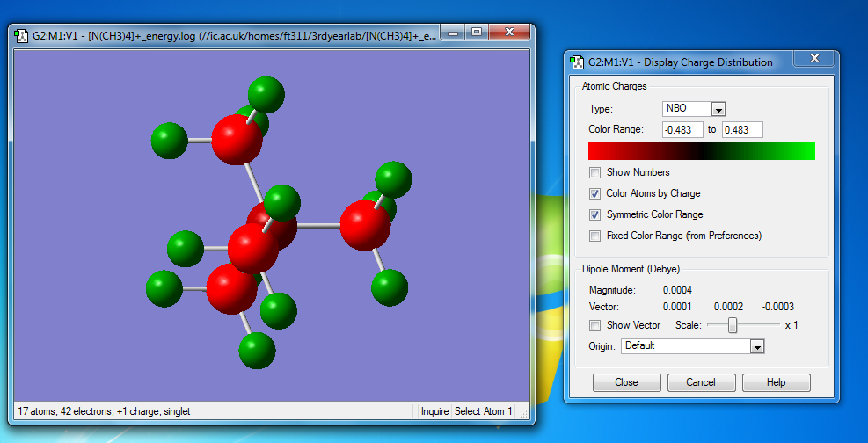The height and width of the screenshot is (443, 868).
Task: Click the Inquire status bar entry
Action: click(434, 411)
